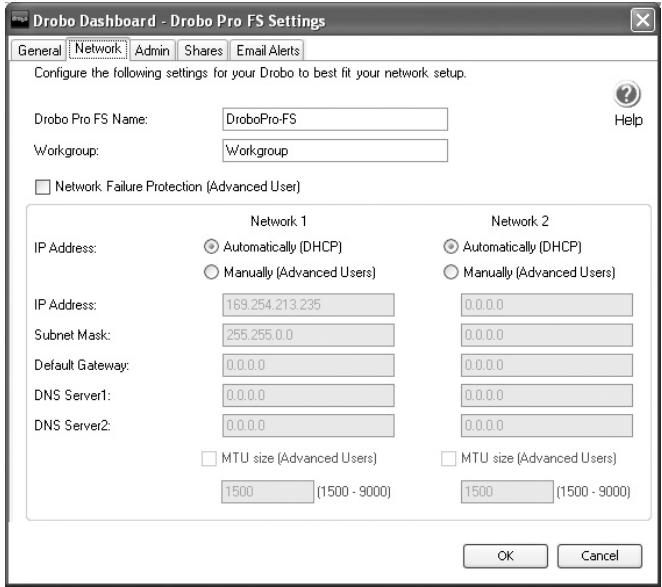The width and height of the screenshot is (662, 587).
Task: Click the Subnet Mask label
Action: (x=72, y=335)
